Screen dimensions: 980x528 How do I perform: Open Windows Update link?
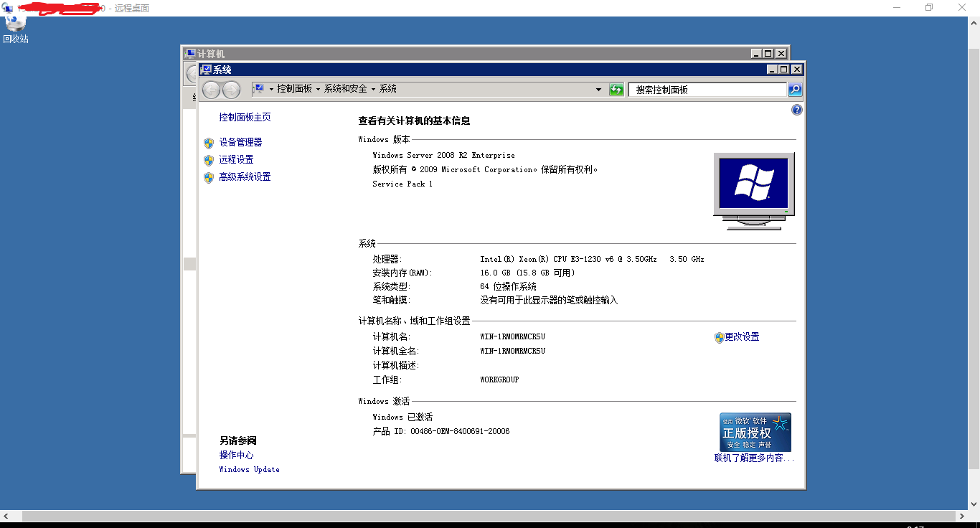click(x=249, y=470)
